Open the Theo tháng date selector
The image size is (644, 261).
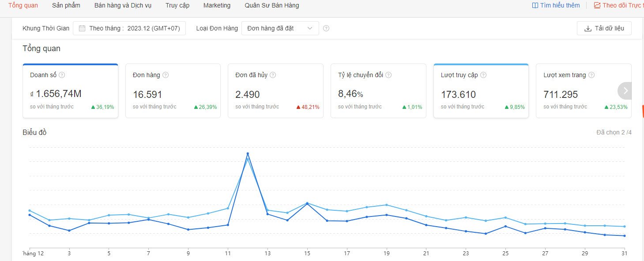point(129,28)
